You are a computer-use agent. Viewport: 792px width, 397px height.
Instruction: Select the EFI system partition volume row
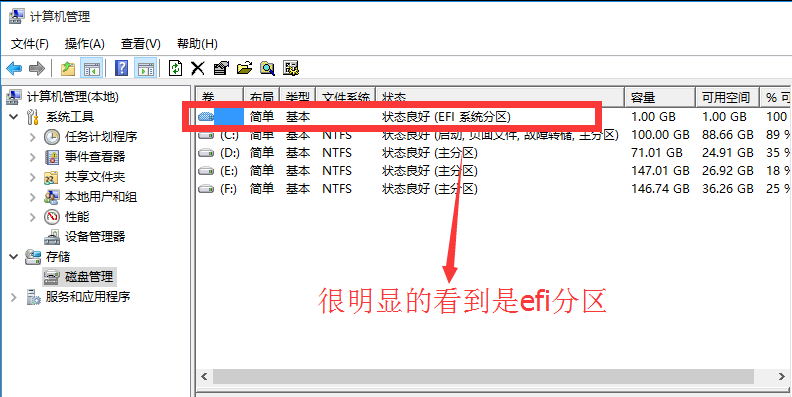(494, 117)
